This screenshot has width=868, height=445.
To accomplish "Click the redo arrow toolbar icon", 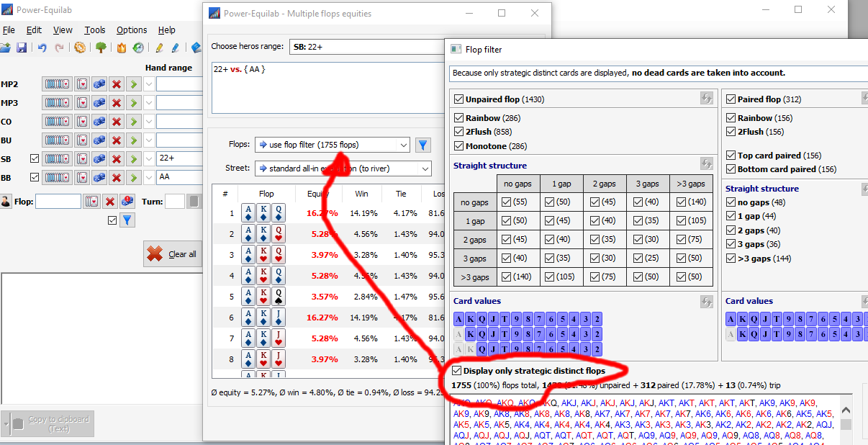I will pyautogui.click(x=59, y=48).
